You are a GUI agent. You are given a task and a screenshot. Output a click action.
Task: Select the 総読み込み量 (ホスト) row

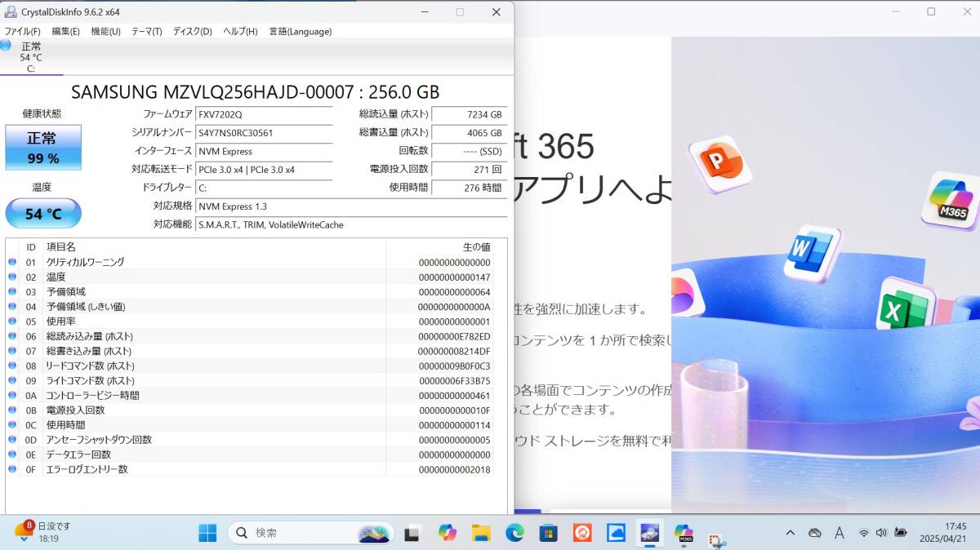point(249,336)
